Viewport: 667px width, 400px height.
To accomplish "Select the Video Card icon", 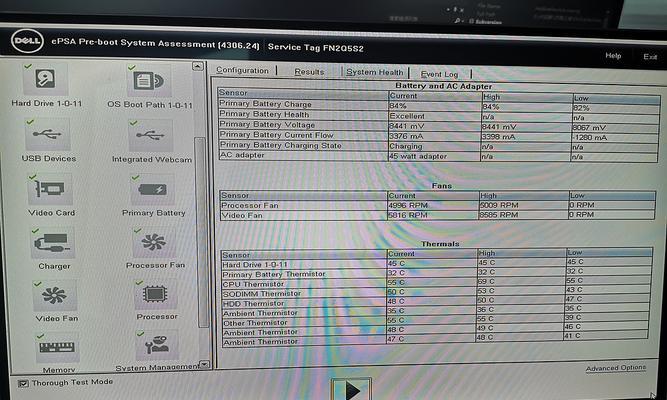I will [50, 189].
